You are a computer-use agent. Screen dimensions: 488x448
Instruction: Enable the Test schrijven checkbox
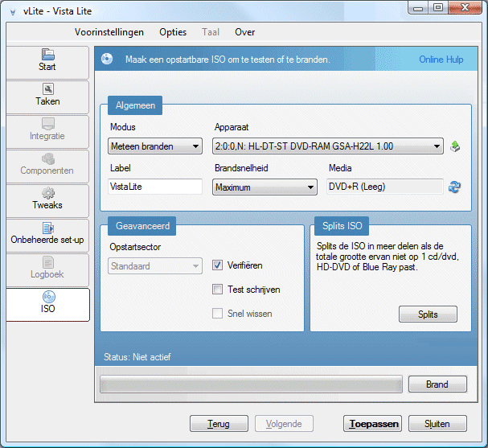coord(217,290)
